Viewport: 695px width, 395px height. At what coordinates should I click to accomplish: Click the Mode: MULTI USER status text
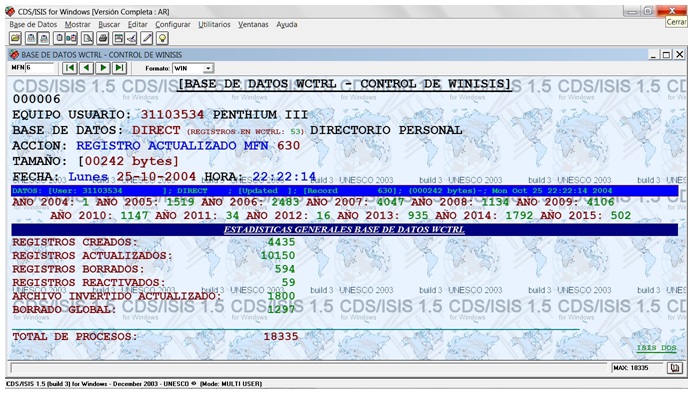coord(230,384)
